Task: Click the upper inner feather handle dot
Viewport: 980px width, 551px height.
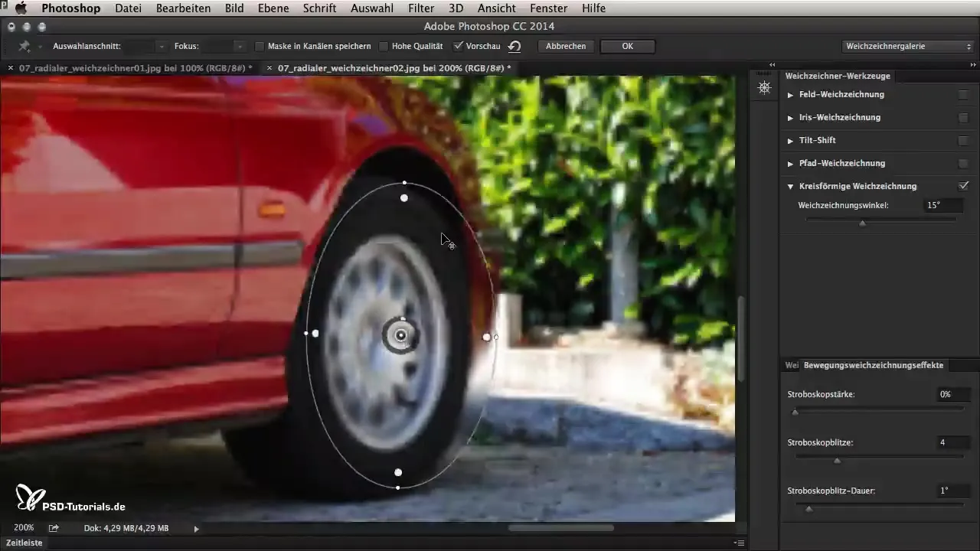Action: 404,198
